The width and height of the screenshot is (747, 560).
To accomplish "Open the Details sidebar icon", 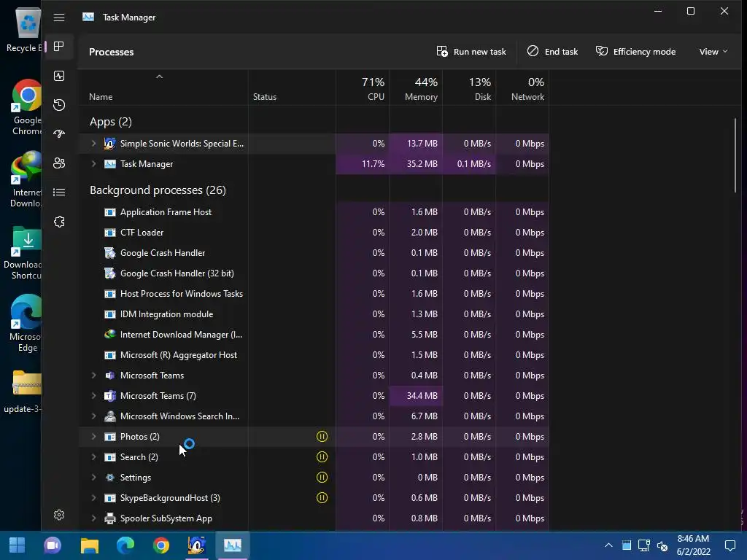I will pyautogui.click(x=59, y=192).
